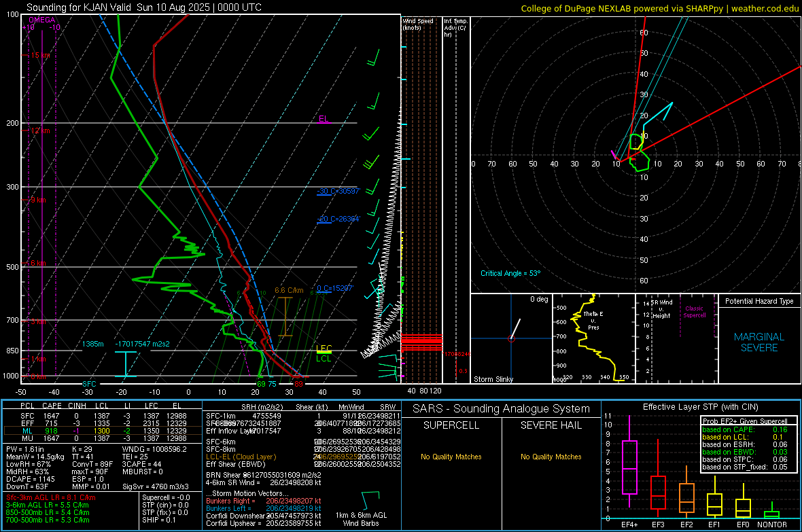The width and height of the screenshot is (802, 532).
Task: Click the 'Effective Layer STP (with CIN)' title
Action: pyautogui.click(x=700, y=407)
